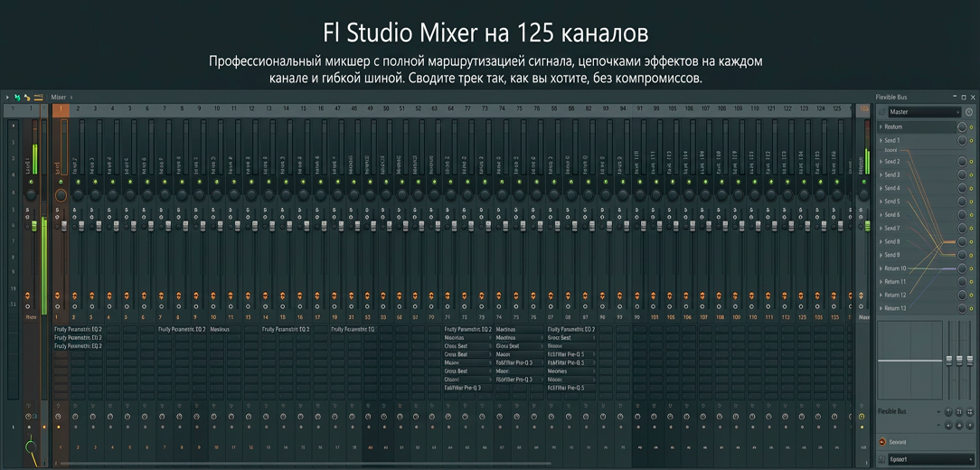
Task: Expand the Return 12 row
Action: 881,295
